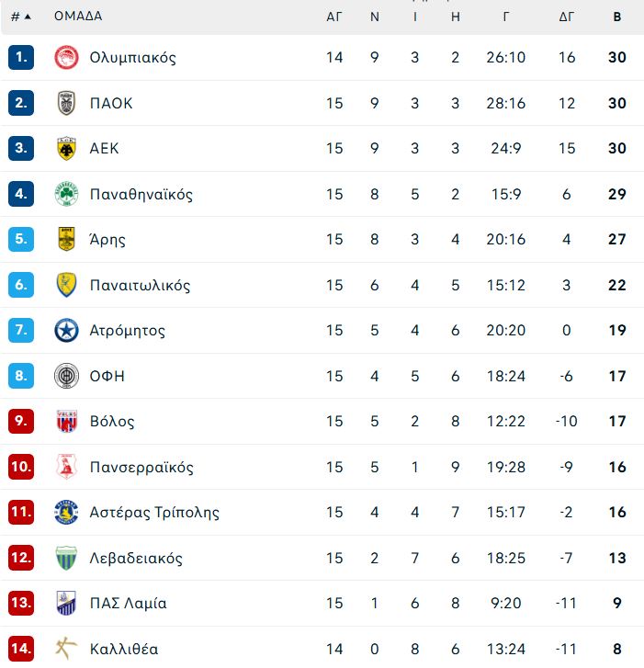Click the Olympiacos club crest icon

click(66, 58)
